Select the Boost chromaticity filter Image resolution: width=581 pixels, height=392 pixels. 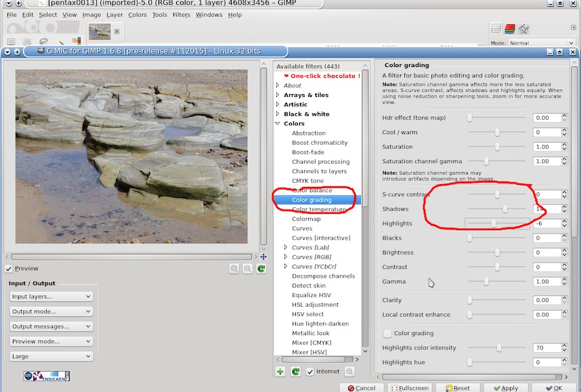(x=320, y=143)
